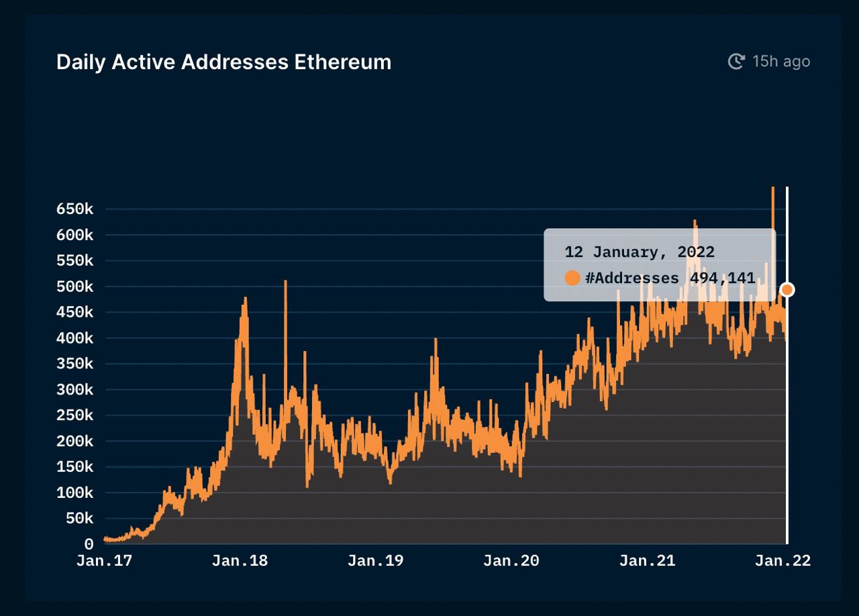Click the 450k y-axis label
Screen dimensions: 859x616
pyautogui.click(x=74, y=312)
